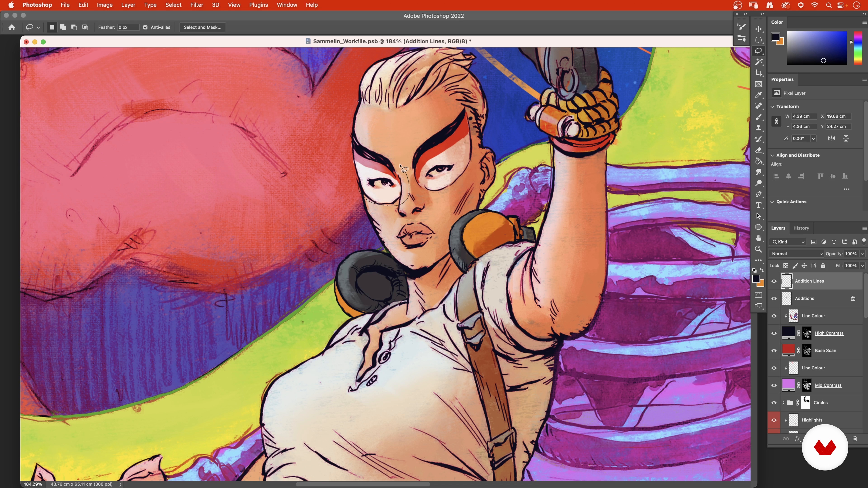Select the Spot Healing Brush tool
The width and height of the screenshot is (868, 488).
point(759,106)
